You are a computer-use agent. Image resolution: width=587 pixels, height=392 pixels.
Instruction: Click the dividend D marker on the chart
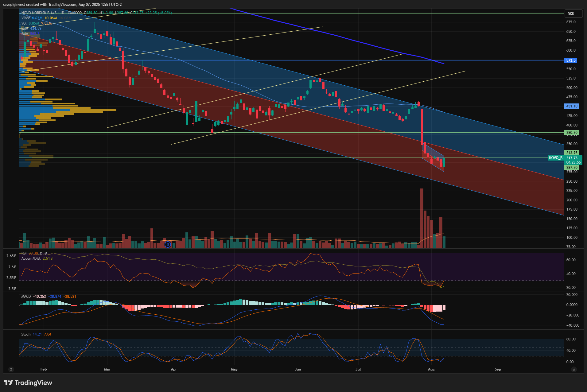(168, 245)
